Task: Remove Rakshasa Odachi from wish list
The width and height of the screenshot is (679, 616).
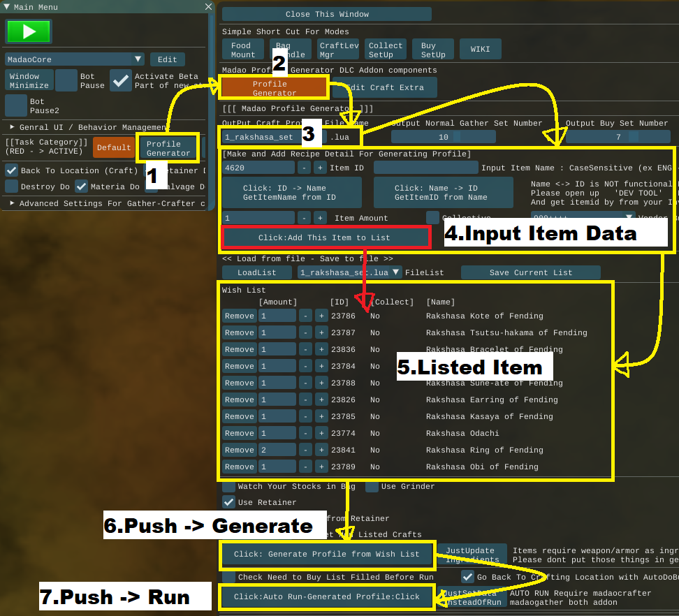Action: click(239, 433)
